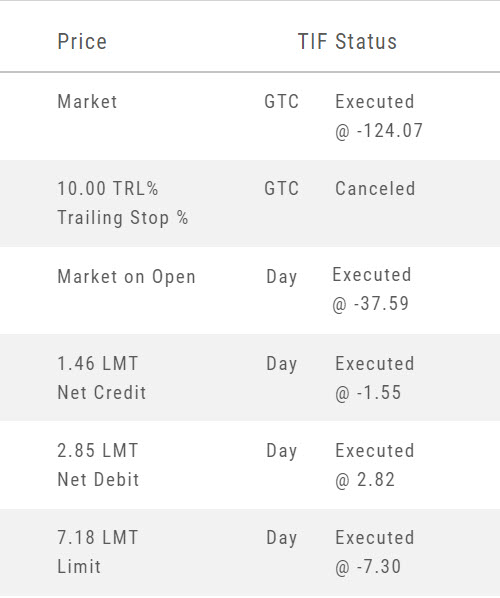500x598 pixels.
Task: Open the Executed @ -7.30 status
Action: pyautogui.click(x=375, y=552)
